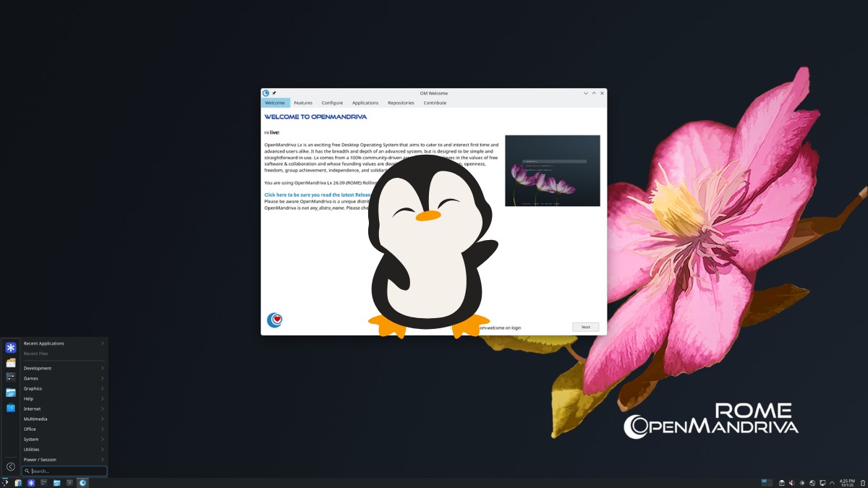Click the desktop screenshot thumbnail in OM Welcome
This screenshot has height=488, width=868.
(x=553, y=171)
